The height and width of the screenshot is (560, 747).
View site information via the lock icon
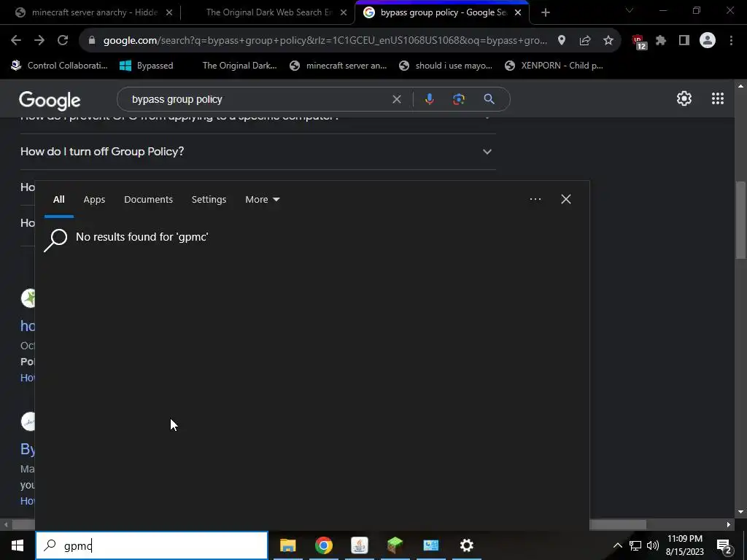point(92,41)
